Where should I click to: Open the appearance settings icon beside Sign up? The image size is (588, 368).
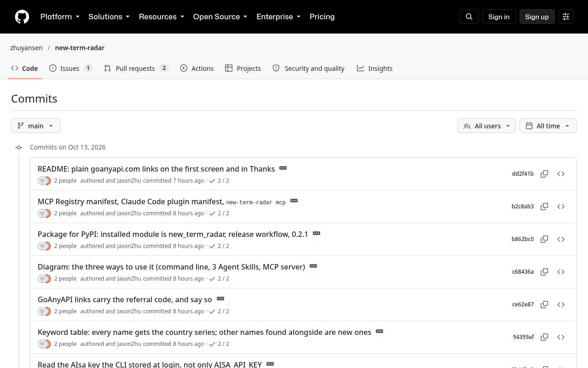(566, 17)
